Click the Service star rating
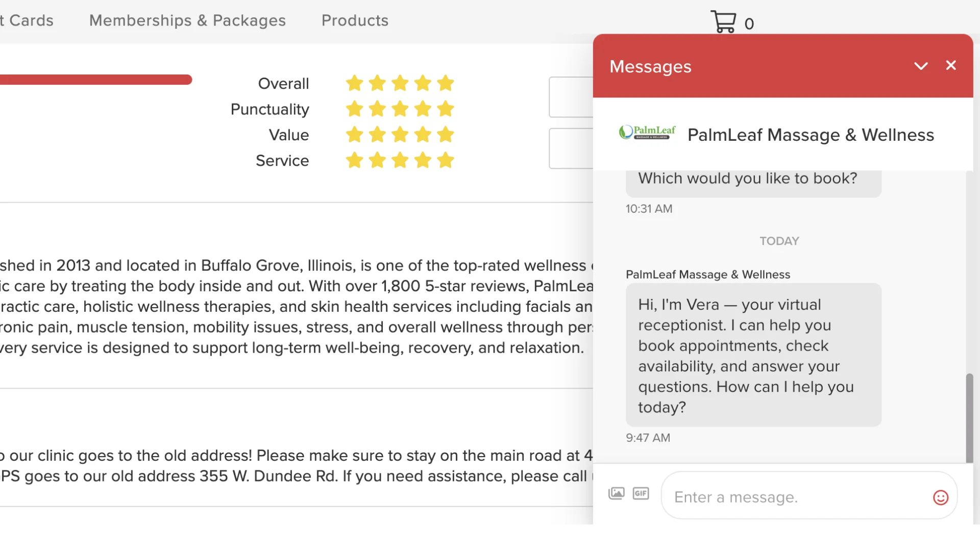 coord(400,160)
